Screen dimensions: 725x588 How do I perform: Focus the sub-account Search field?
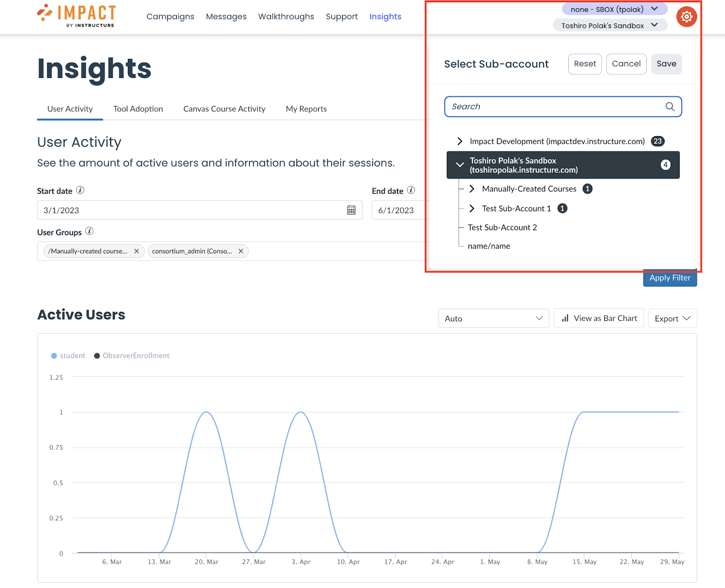[x=563, y=107]
